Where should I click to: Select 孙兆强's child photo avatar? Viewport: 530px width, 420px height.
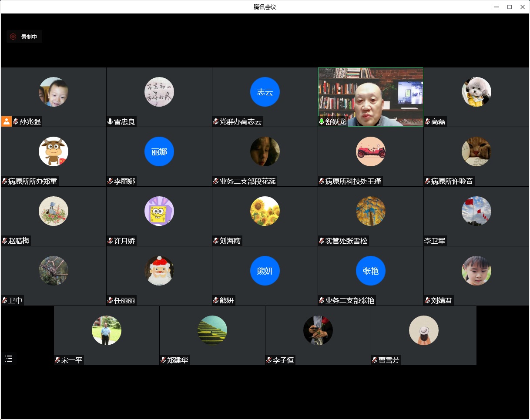click(54, 92)
